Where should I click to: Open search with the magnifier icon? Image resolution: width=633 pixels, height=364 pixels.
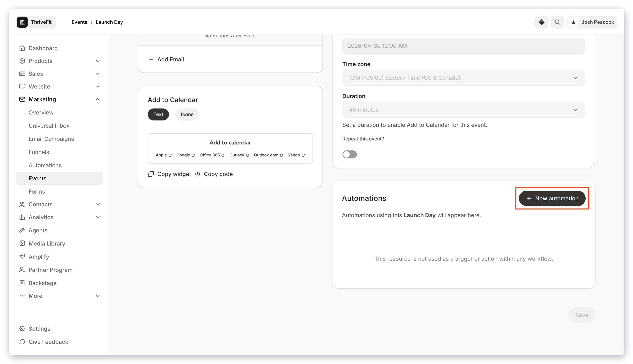557,22
